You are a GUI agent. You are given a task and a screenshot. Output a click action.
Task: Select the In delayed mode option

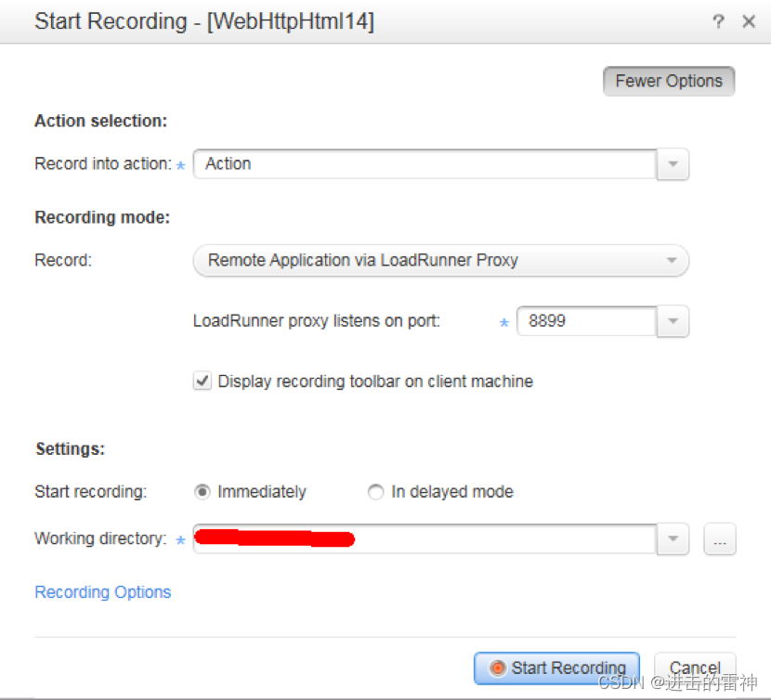375,491
